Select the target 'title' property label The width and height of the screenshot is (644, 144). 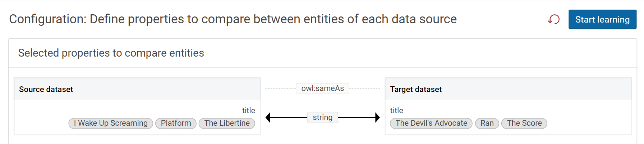396,110
